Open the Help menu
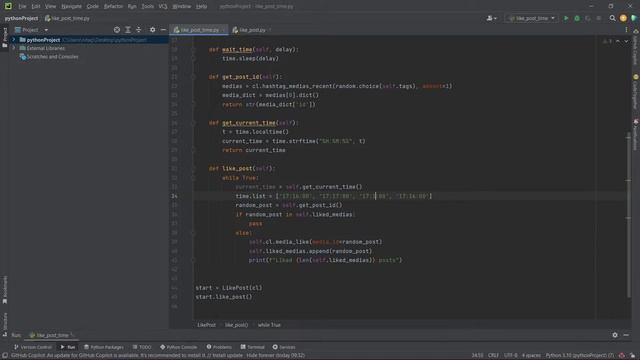 point(202,7)
